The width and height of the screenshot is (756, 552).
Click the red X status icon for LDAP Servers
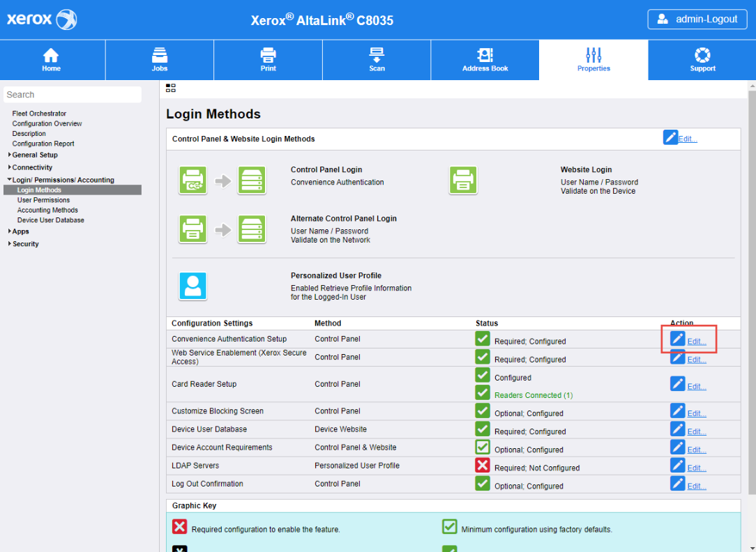point(483,466)
